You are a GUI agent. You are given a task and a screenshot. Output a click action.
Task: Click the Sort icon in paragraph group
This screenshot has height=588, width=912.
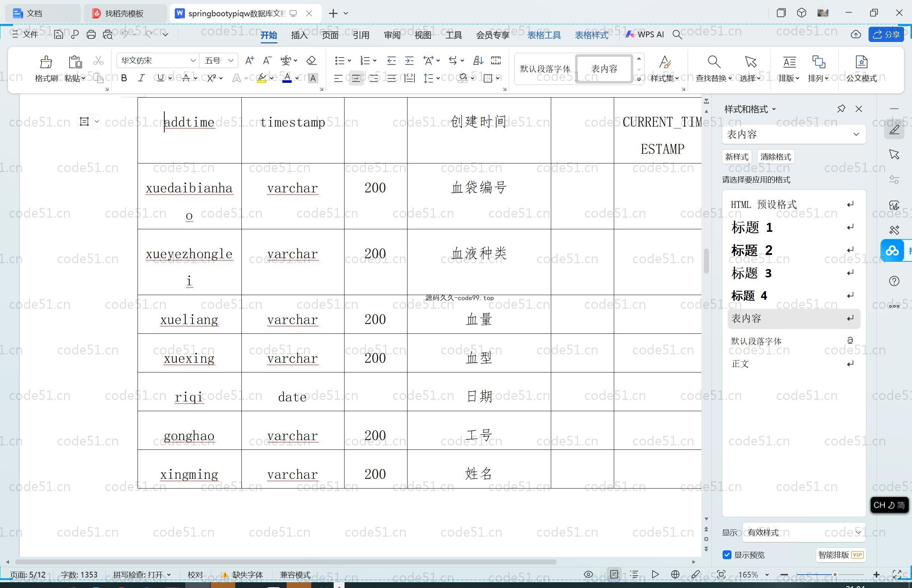pos(478,60)
